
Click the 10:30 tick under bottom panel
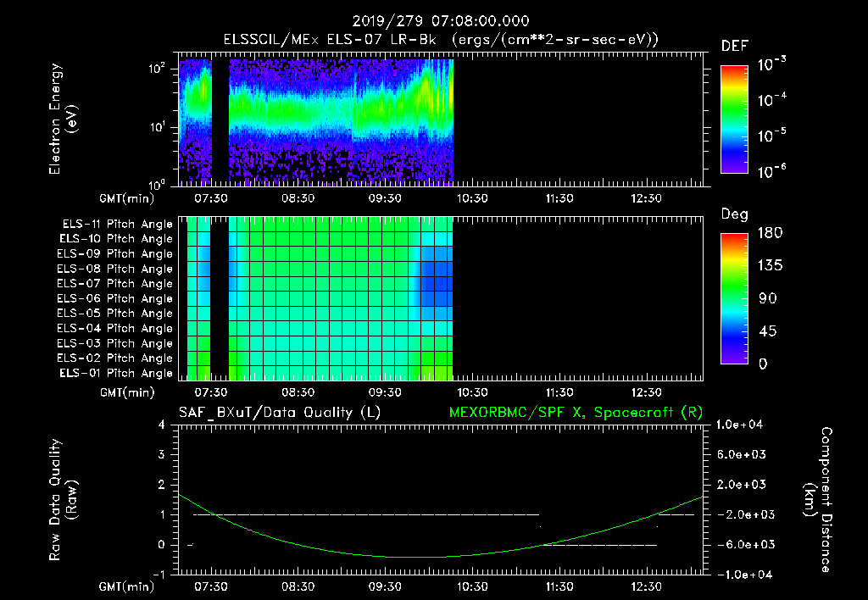coord(472,586)
